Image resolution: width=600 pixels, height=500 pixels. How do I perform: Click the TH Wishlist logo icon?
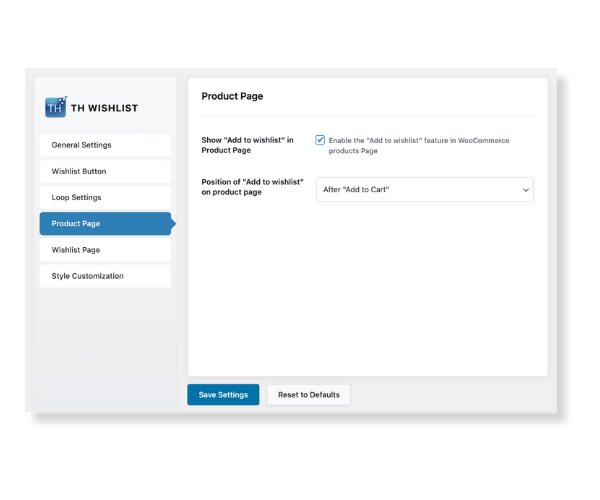pos(56,108)
